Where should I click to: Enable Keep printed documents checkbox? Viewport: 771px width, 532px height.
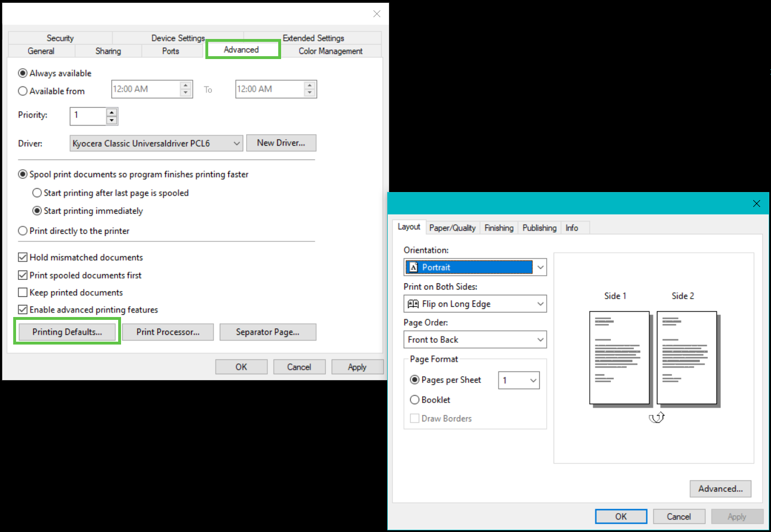point(23,292)
